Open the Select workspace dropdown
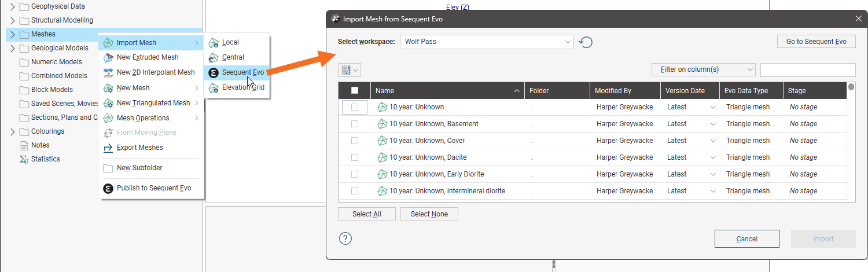Screen dimensions: 868x272 point(486,42)
